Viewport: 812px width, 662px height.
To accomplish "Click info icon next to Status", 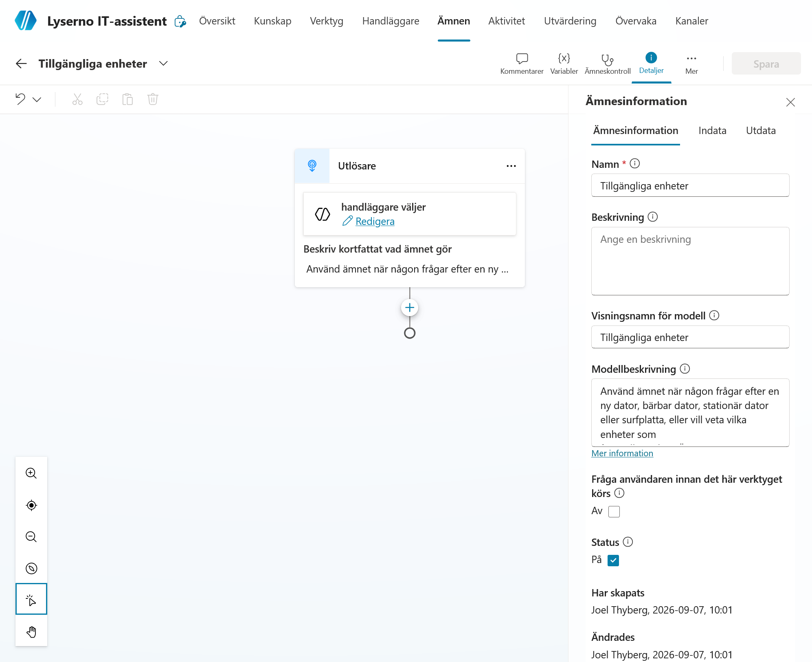I will 628,542.
